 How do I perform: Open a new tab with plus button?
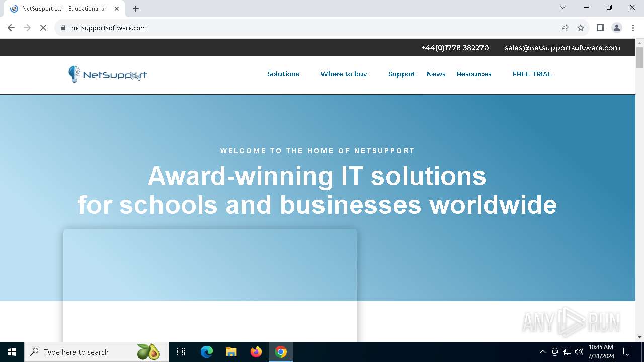pos(136,9)
